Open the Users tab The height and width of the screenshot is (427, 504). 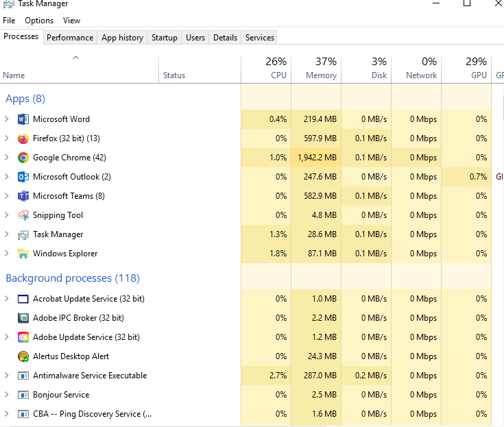[195, 38]
